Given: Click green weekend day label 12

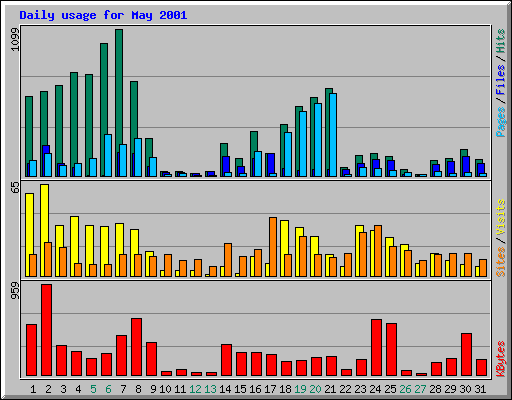Looking at the screenshot, I should [x=195, y=389].
